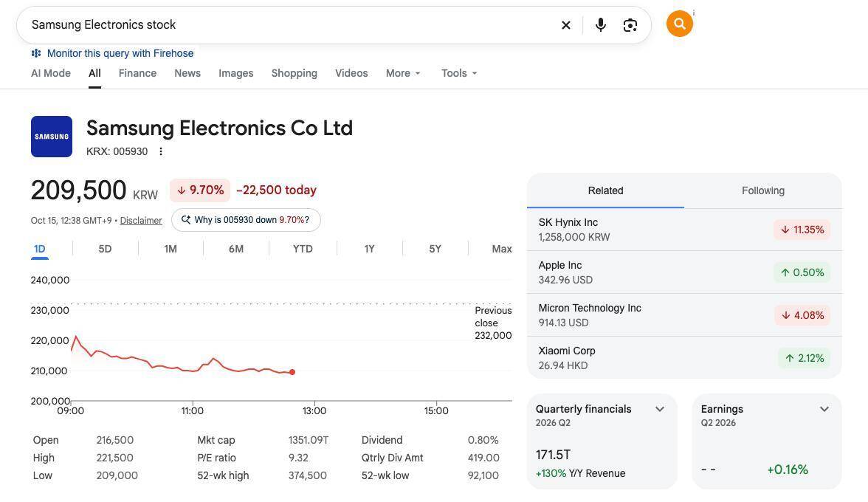Screen dimensions: 868x502
Task: Click the red down-arrow 9.70% badge
Action: (200, 190)
